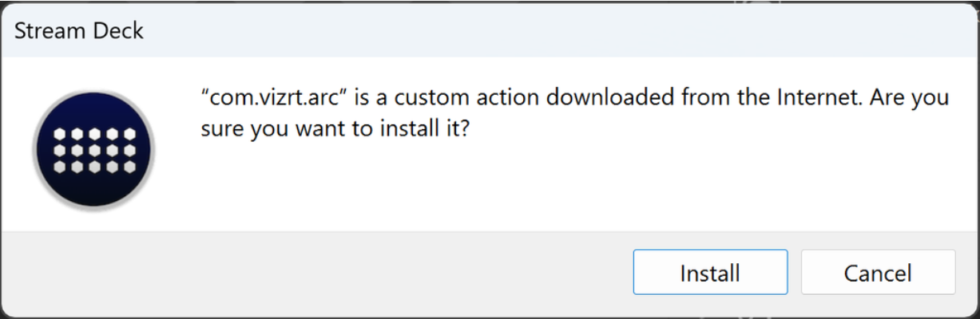Click the empty title bar area right of the title
Screen dimensions: 980x319
(x=559, y=32)
